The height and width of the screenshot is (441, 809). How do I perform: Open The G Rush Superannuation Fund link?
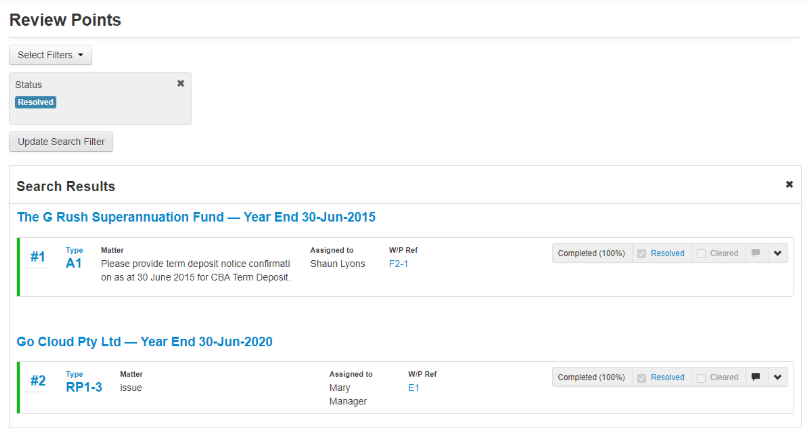point(196,217)
